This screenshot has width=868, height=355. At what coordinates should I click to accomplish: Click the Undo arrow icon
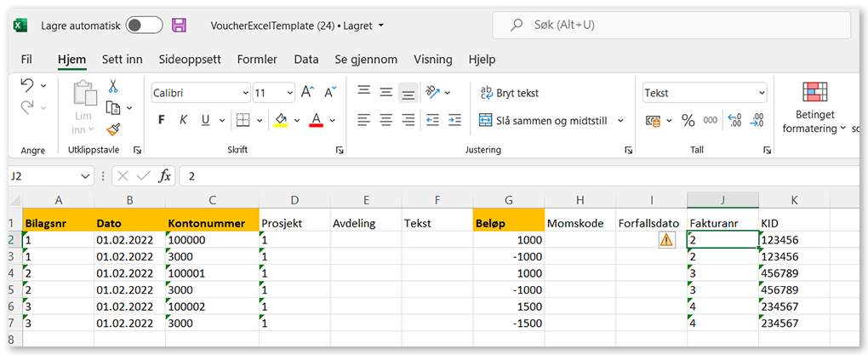27,85
